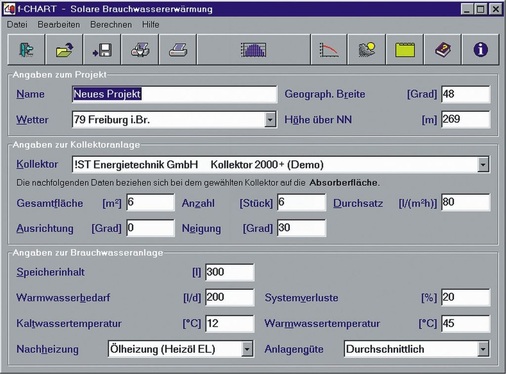
Task: Expand the Anlagengüte dropdown
Action: click(483, 349)
